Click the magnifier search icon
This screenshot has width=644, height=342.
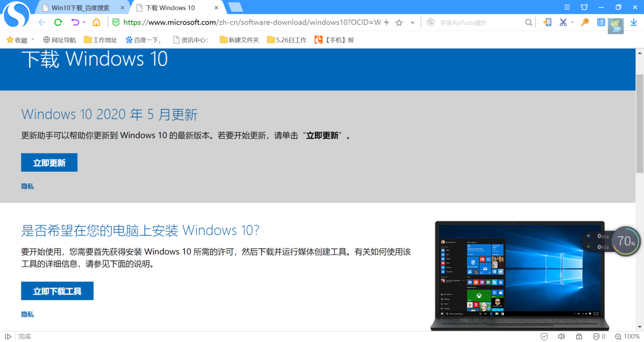pos(529,23)
